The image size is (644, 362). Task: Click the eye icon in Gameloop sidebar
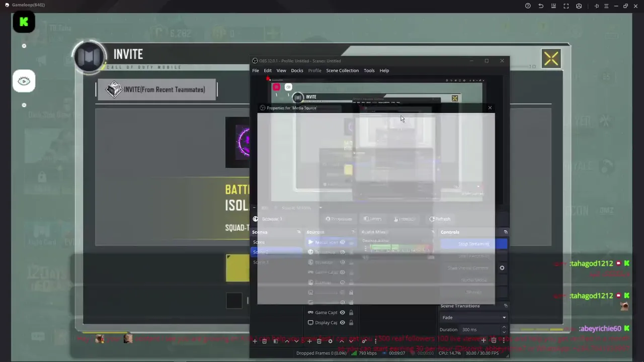tap(24, 81)
